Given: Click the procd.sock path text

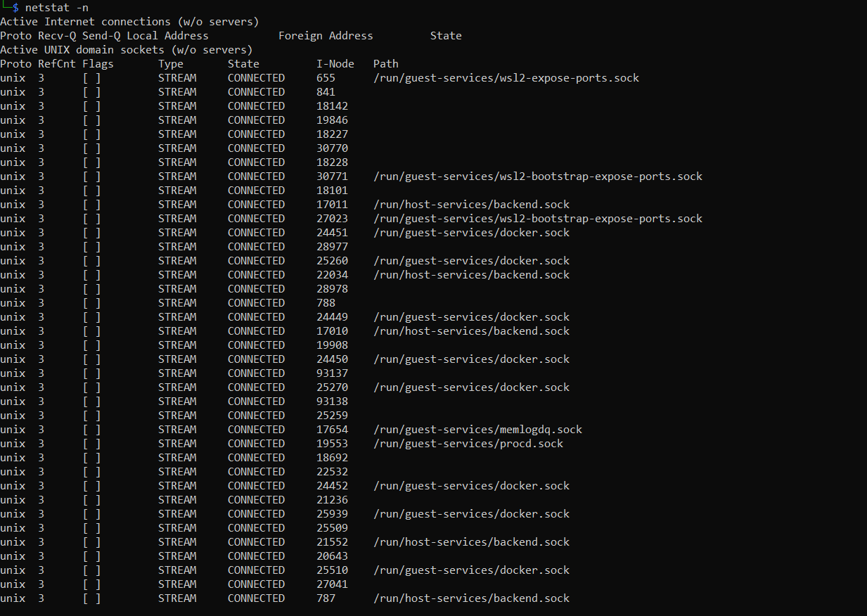Looking at the screenshot, I should pyautogui.click(x=468, y=443).
